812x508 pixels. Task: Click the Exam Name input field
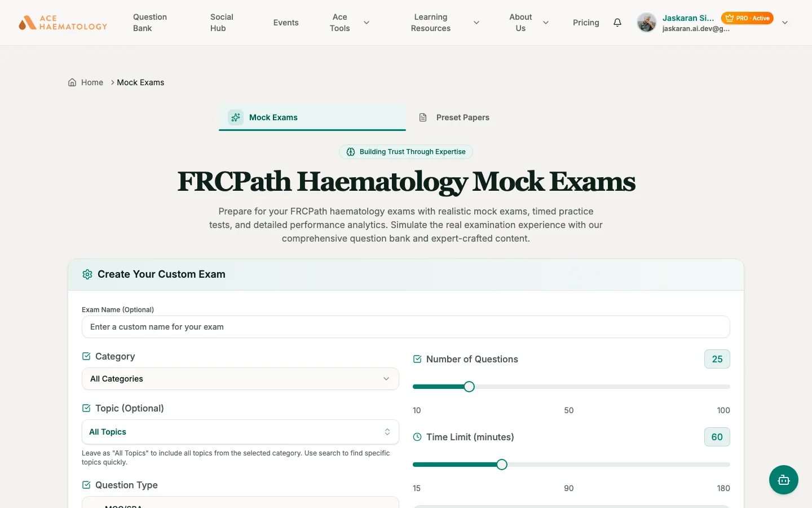point(406,327)
